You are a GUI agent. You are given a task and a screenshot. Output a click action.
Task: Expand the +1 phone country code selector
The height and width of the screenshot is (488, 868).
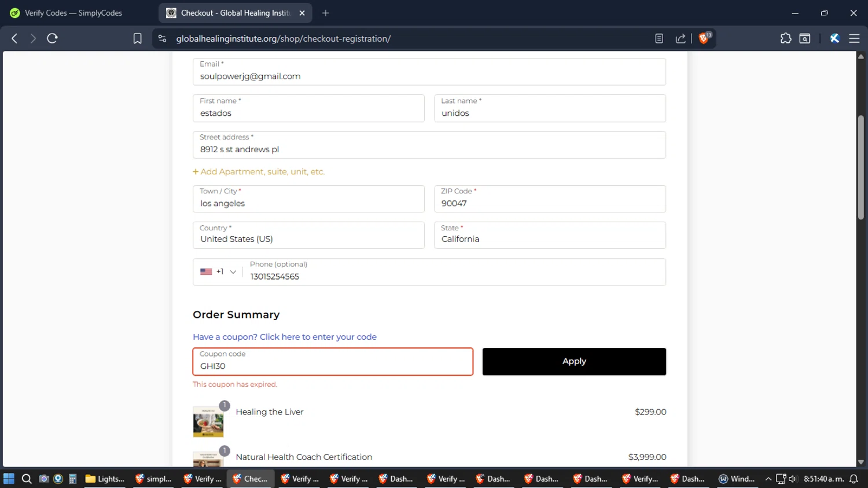pyautogui.click(x=218, y=271)
